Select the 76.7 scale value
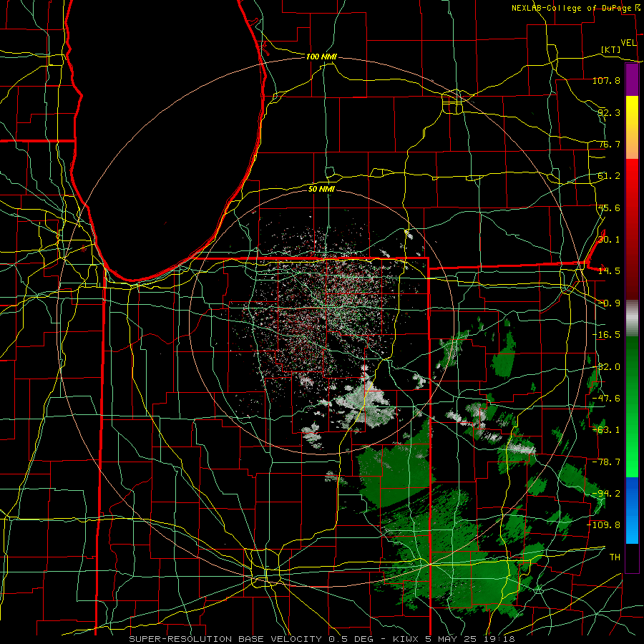 click(609, 144)
